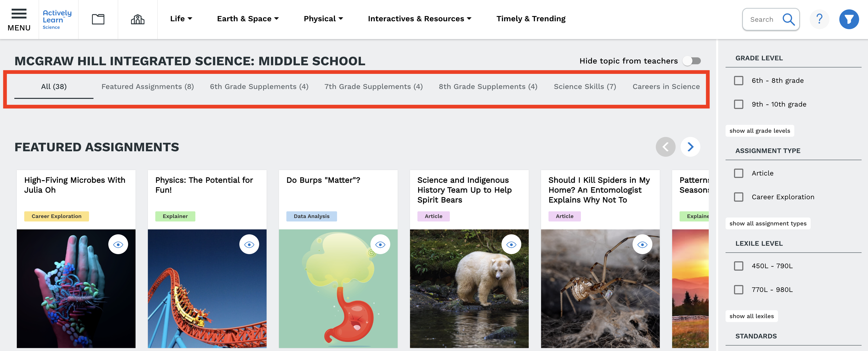Switch to 7th Grade Supplements (4) tab
Screen dimensions: 868x351
(x=373, y=87)
